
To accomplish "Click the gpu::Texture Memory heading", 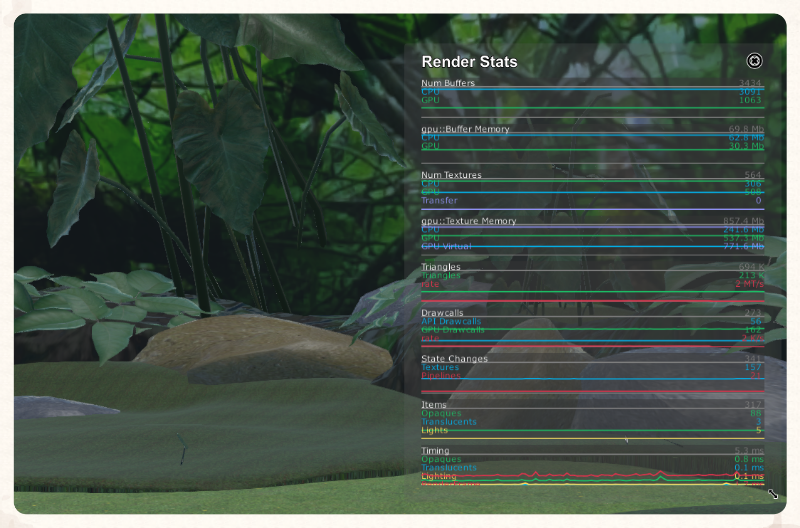I will click(468, 221).
